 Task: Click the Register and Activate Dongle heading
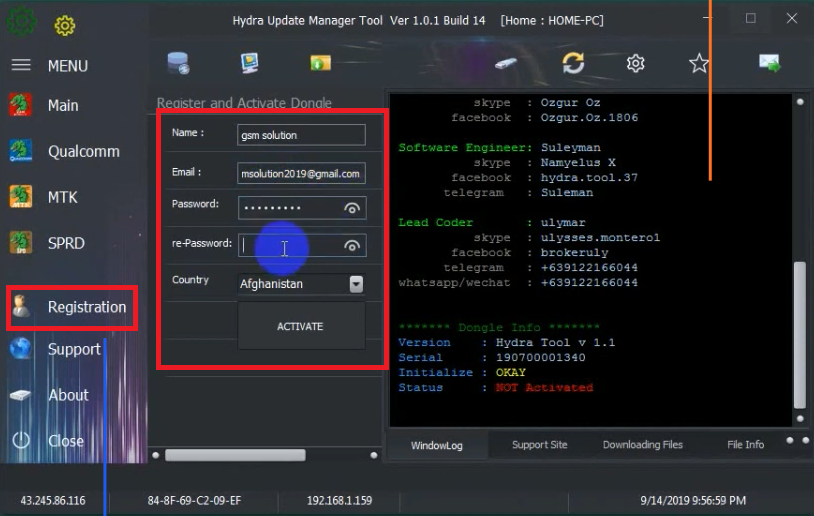(x=244, y=103)
